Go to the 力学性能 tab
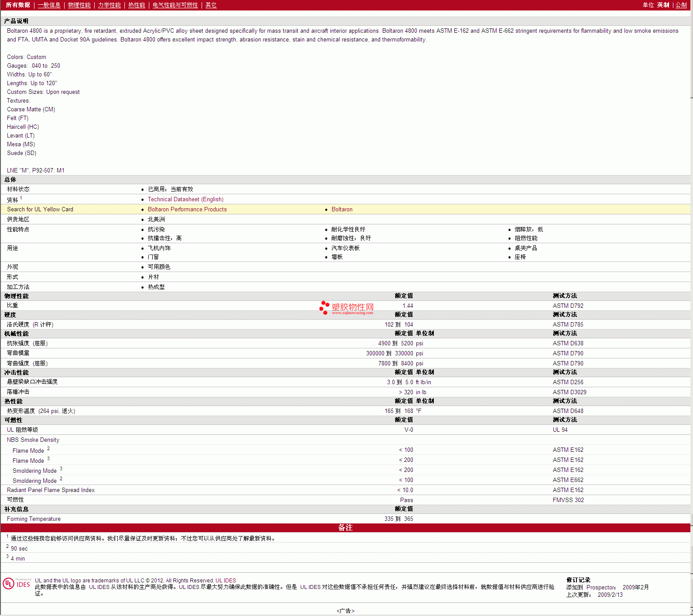The width and height of the screenshot is (693, 616). tap(109, 5)
